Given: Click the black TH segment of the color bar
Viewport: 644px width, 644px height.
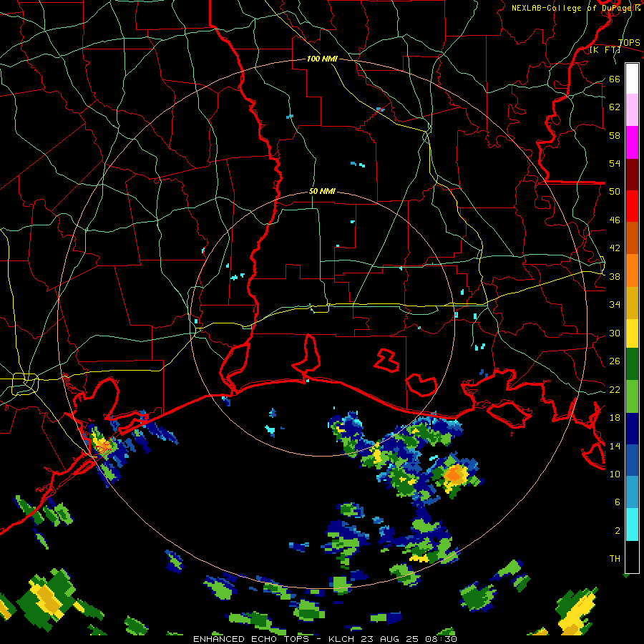Looking at the screenshot, I should click(632, 557).
